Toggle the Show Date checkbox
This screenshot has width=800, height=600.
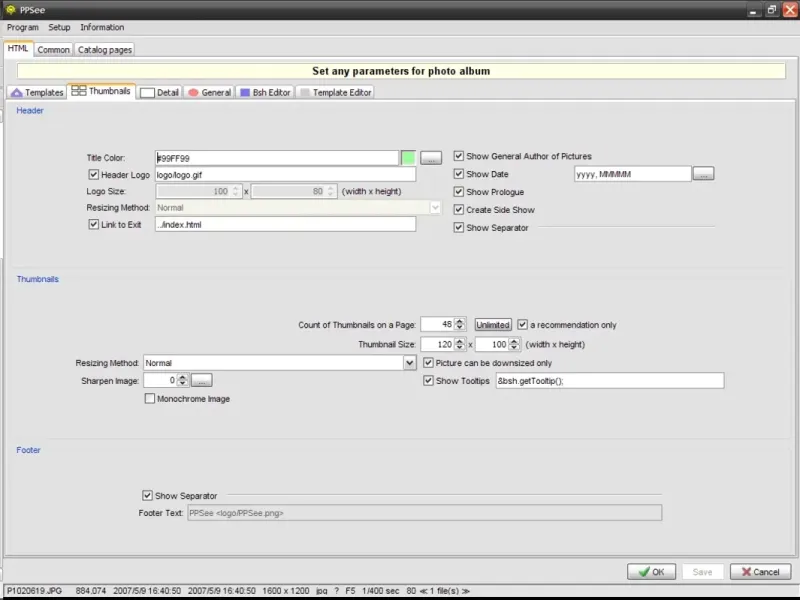[x=459, y=174]
